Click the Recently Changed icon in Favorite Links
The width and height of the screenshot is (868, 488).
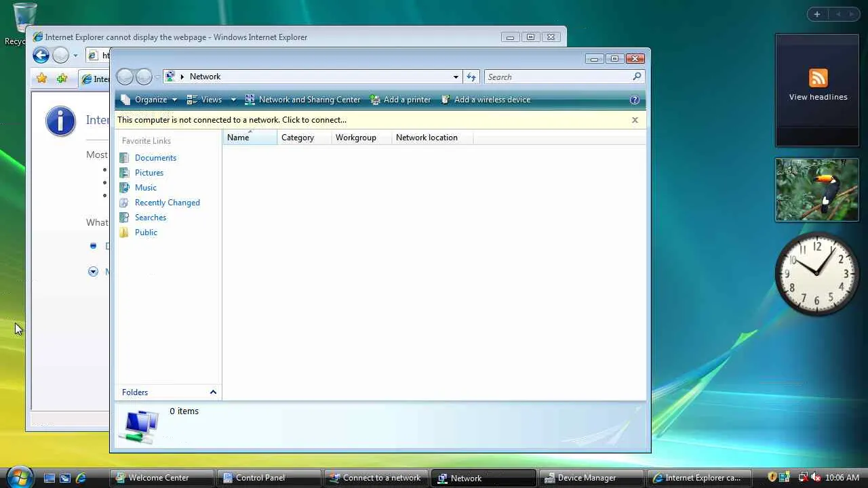click(124, 203)
